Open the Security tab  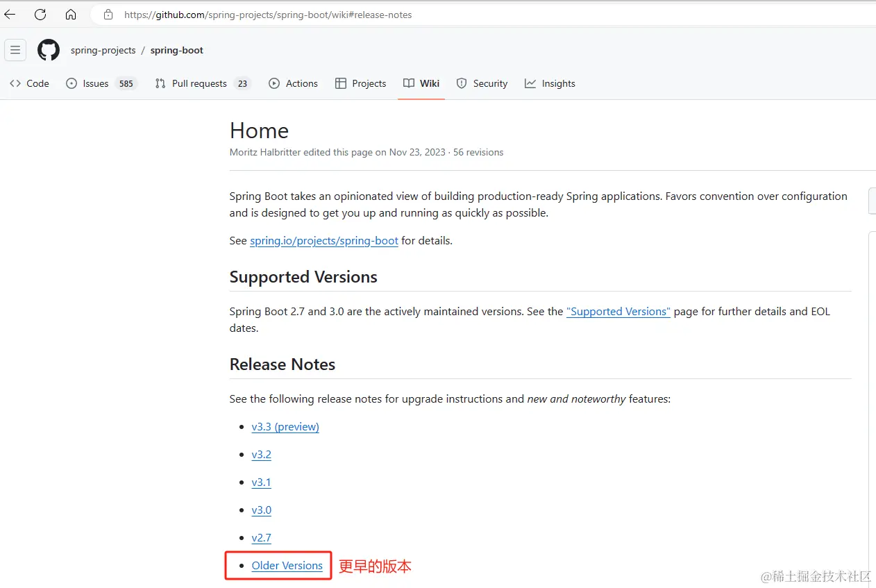click(x=482, y=83)
